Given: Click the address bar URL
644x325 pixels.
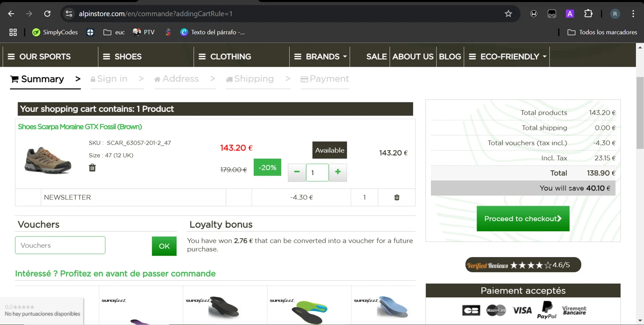Looking at the screenshot, I should [155, 14].
